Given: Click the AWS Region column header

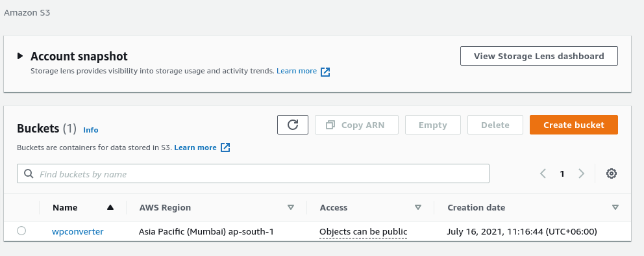Looking at the screenshot, I should click(165, 207).
